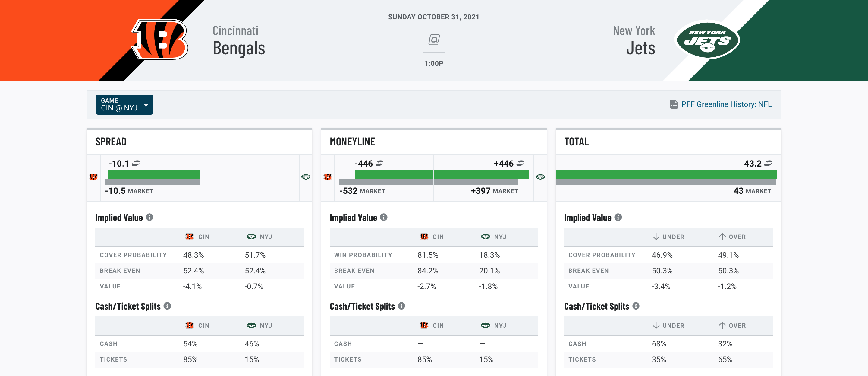Viewport: 868px width, 376px height.
Task: Click the -10.5 MARKET spread value
Action: pos(129,191)
